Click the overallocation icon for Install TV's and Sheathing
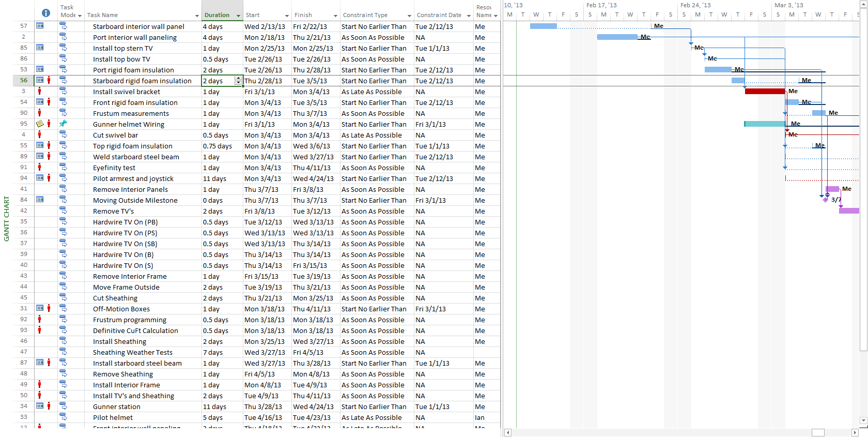The height and width of the screenshot is (437, 868). click(40, 395)
